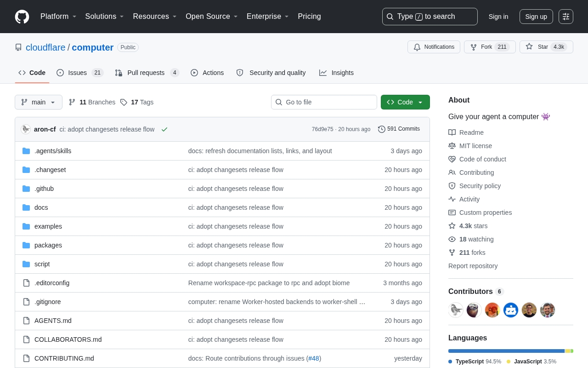Go to the GitHub homepage logo
588x368 pixels.
[x=22, y=17]
